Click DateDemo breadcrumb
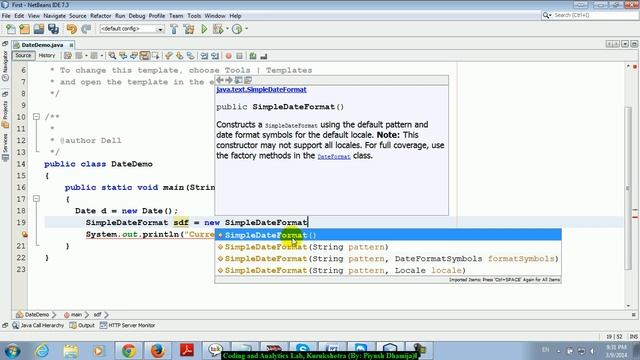The image size is (640, 360). coord(33,315)
